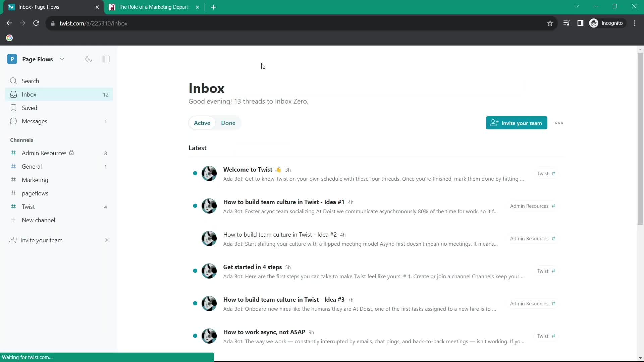Image resolution: width=644 pixels, height=362 pixels.
Task: Open the Welcome to Twist thread
Action: point(248,169)
